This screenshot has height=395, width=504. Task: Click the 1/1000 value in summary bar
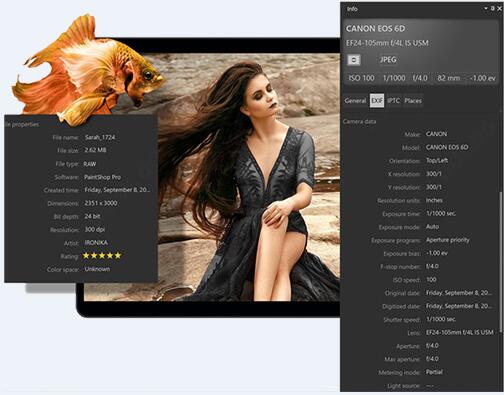pos(394,78)
